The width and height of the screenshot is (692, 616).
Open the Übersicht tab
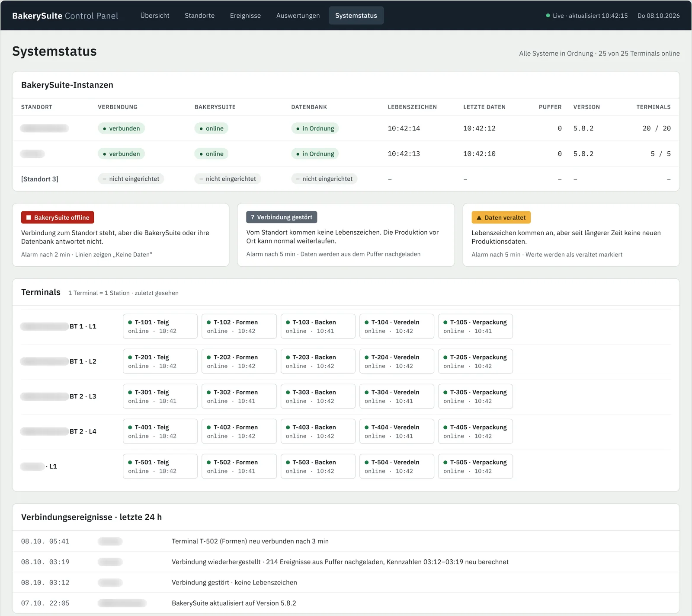(x=155, y=16)
